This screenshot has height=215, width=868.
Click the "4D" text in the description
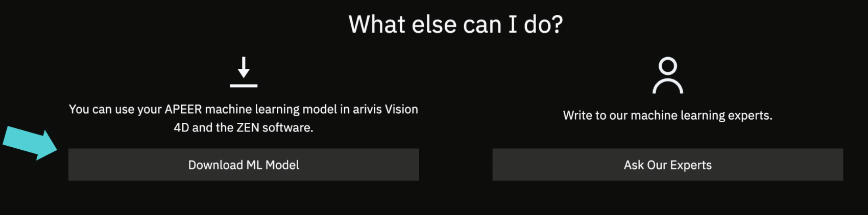coord(181,128)
